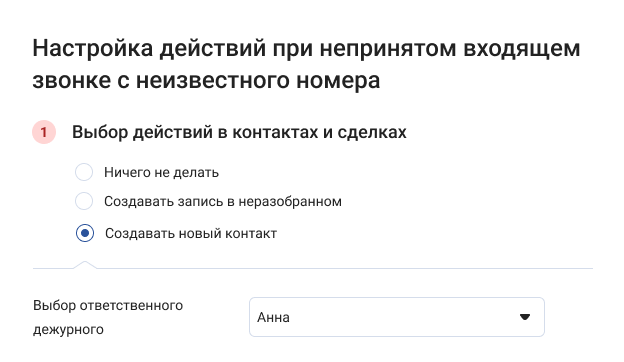Click the "Выбор ответственного" field label

coord(108,306)
